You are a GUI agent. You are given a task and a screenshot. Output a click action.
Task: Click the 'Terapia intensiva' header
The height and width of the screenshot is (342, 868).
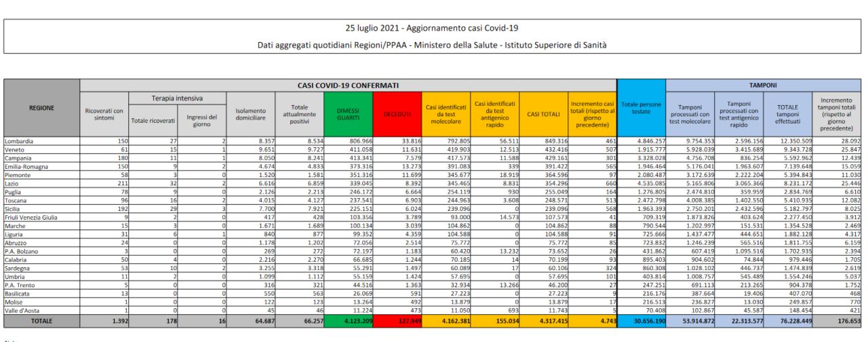click(177, 98)
